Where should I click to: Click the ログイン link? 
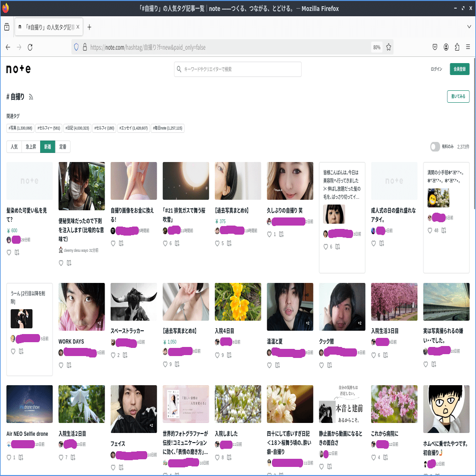tap(436, 69)
